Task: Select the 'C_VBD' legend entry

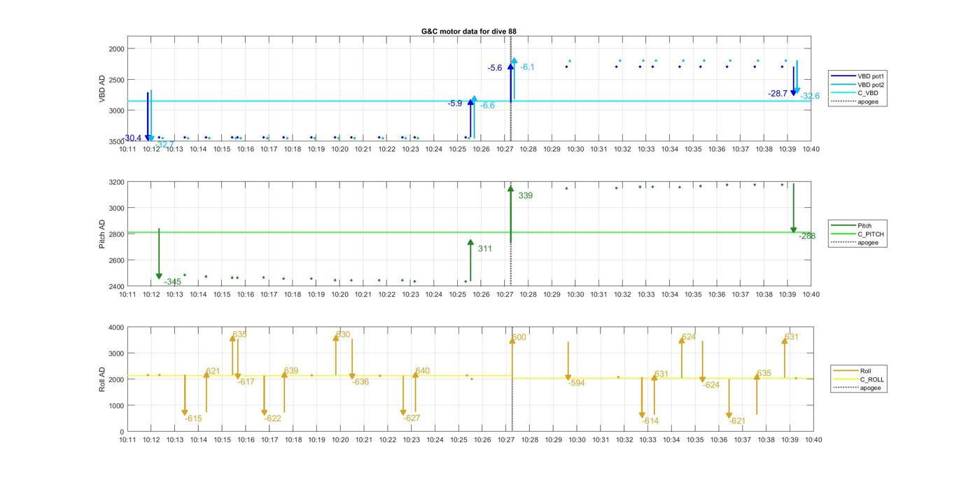Action: click(x=855, y=93)
